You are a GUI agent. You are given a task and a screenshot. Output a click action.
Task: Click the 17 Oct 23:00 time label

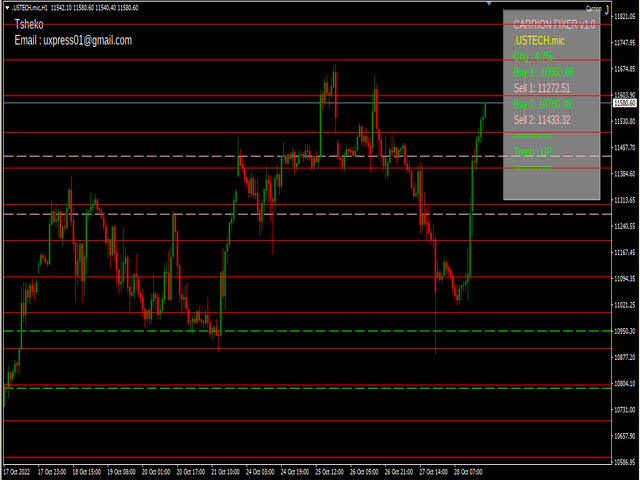[52, 472]
